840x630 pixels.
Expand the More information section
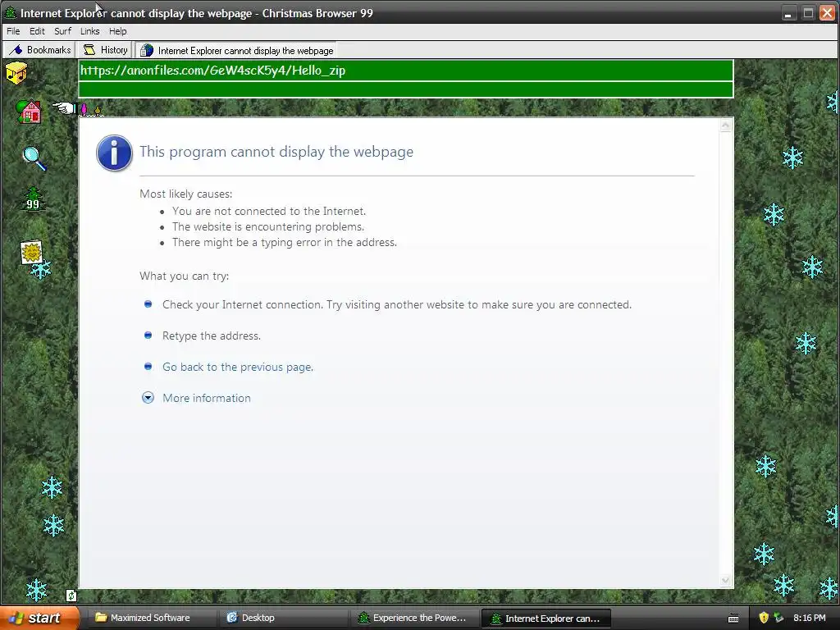click(148, 398)
